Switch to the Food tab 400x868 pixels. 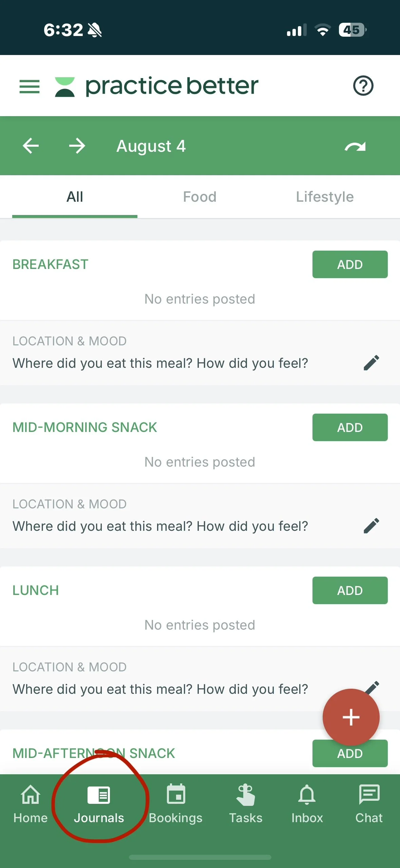coord(199,197)
